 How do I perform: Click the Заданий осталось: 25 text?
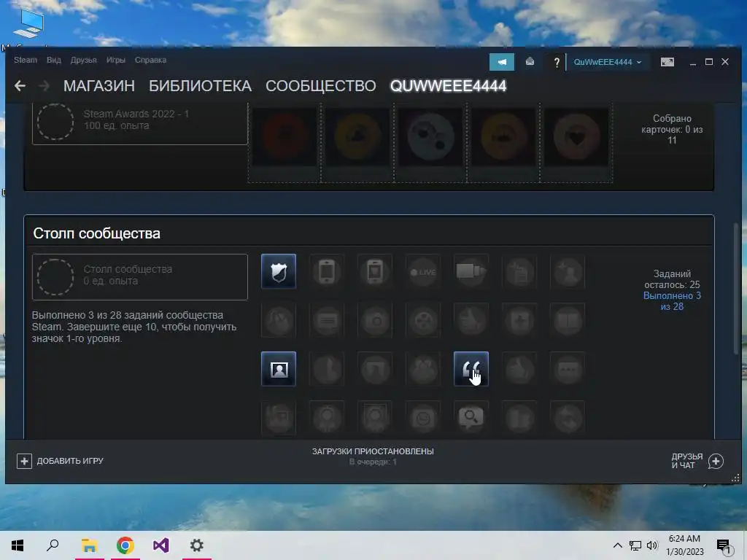[x=672, y=279]
